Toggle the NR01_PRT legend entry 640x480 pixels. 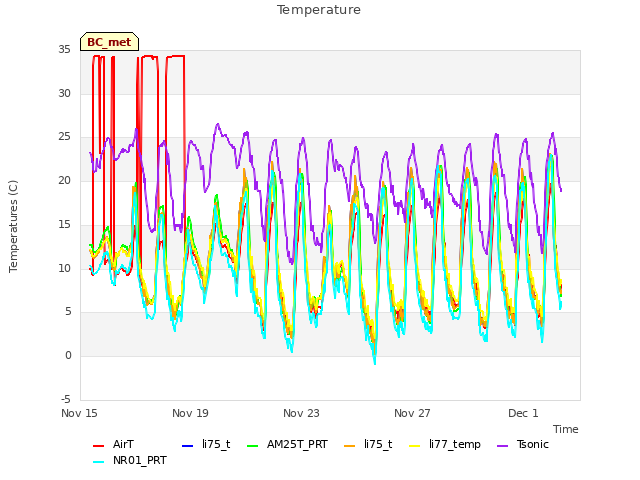pyautogui.click(x=130, y=461)
